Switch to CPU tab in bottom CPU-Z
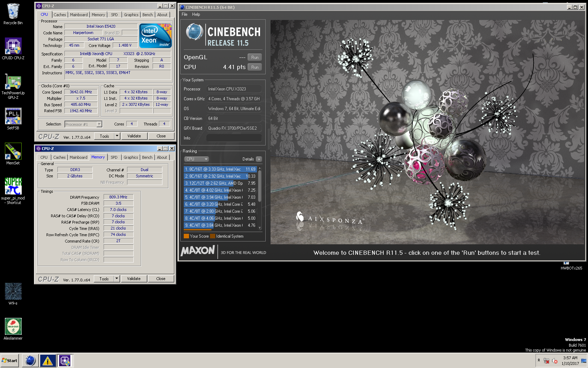 44,157
